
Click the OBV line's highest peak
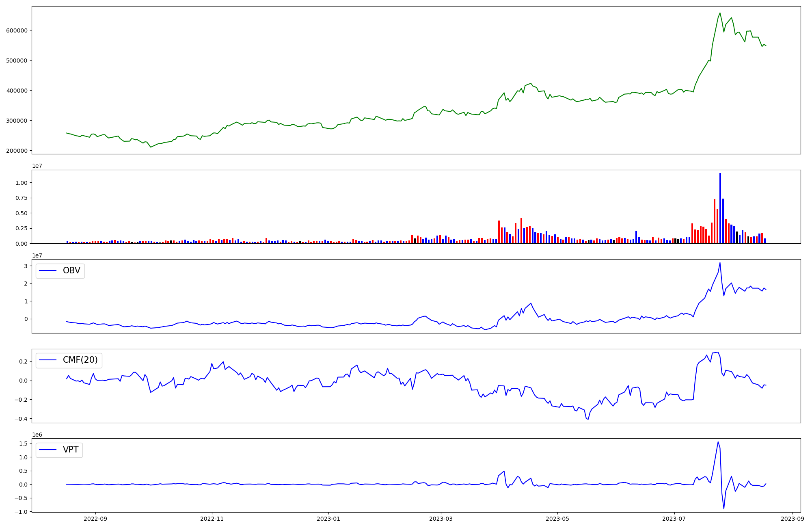720,263
